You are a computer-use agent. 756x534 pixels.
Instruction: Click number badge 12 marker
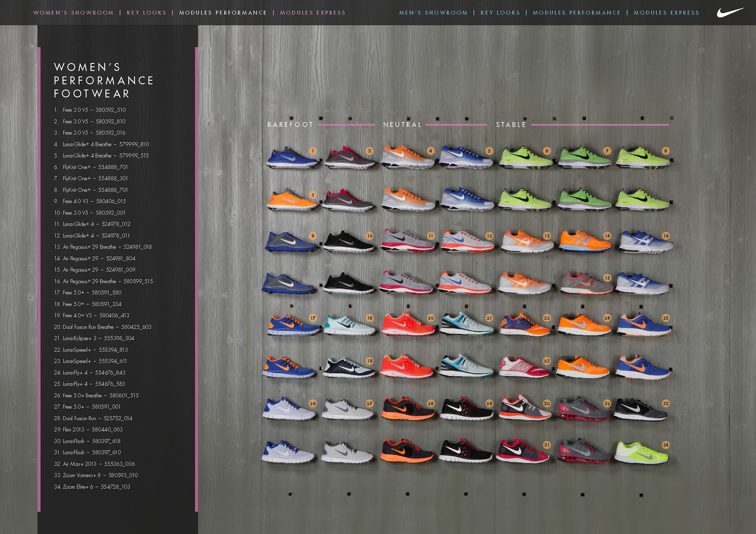tap(489, 236)
